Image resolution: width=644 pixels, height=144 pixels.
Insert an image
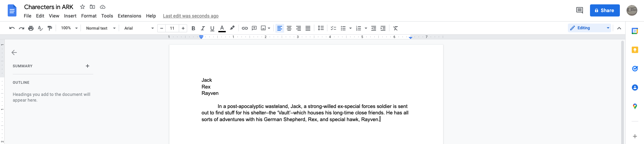tap(263, 28)
